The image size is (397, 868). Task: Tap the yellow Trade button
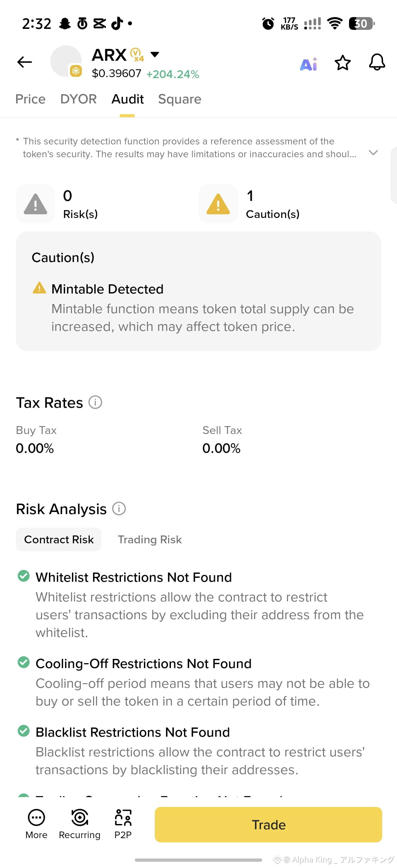(268, 825)
